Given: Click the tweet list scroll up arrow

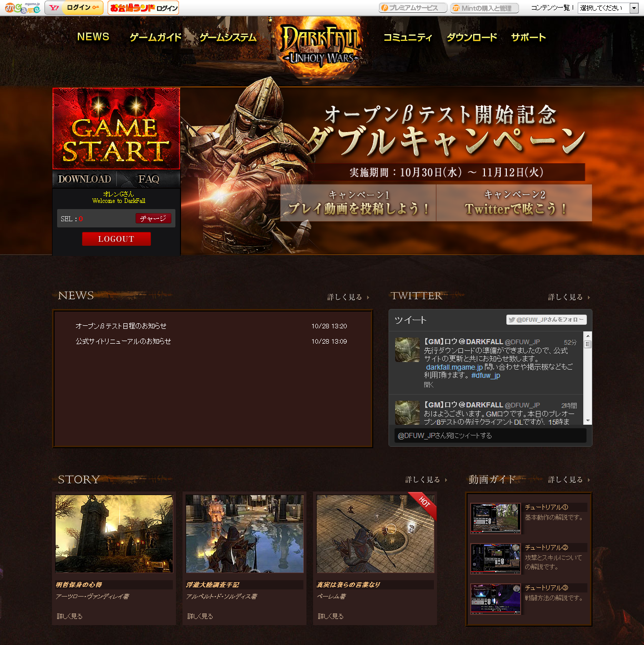Looking at the screenshot, I should pos(588,336).
